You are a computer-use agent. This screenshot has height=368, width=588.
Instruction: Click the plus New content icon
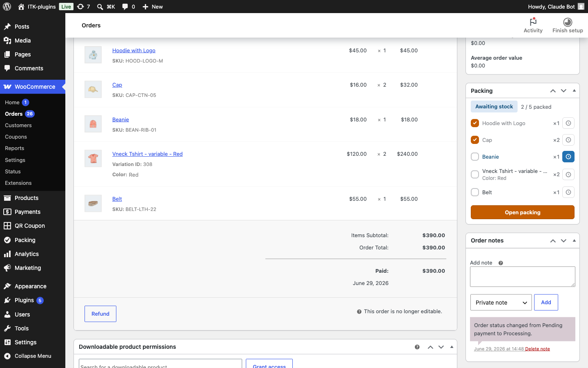coord(145,7)
